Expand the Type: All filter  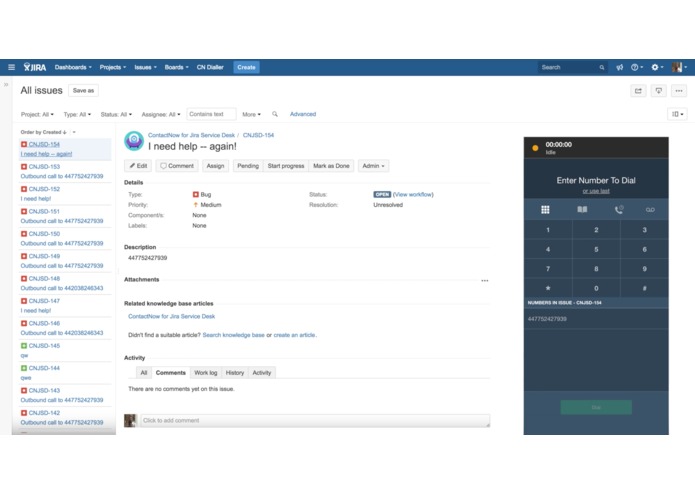pos(77,114)
